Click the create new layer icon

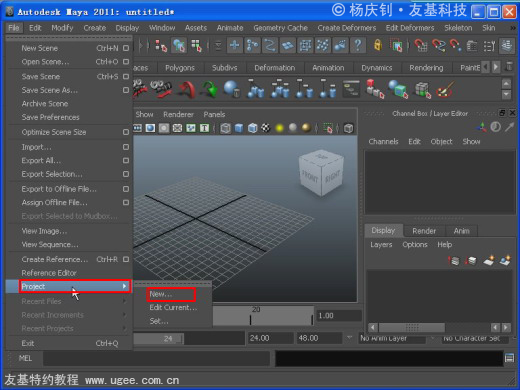[x=489, y=260]
